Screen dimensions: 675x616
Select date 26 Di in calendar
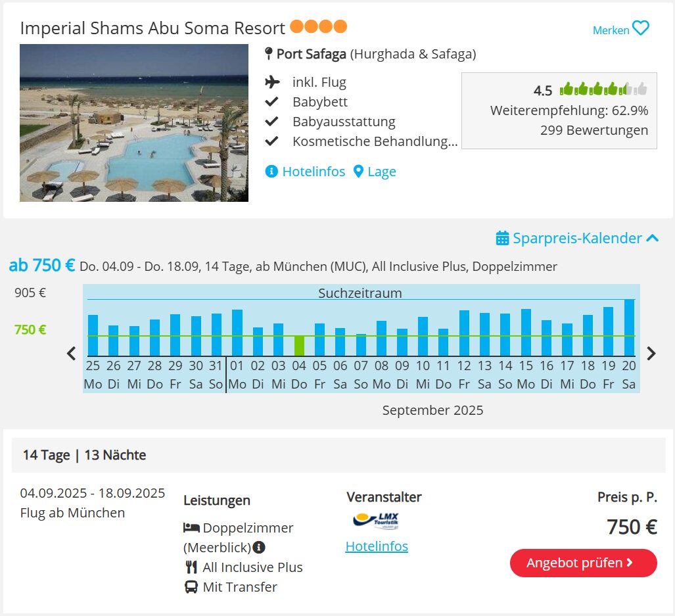click(114, 375)
